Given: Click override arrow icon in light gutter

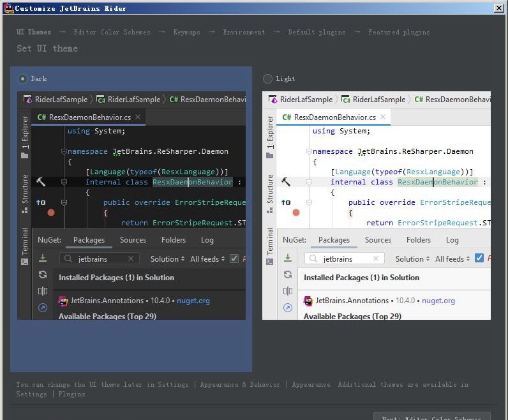Looking at the screenshot, I should pos(286,202).
